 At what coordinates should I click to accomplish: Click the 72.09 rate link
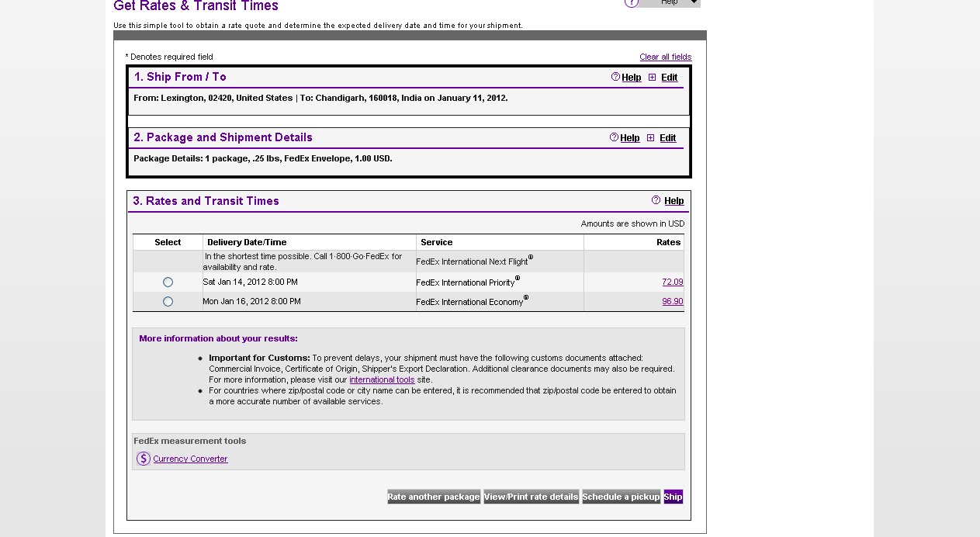tap(673, 282)
